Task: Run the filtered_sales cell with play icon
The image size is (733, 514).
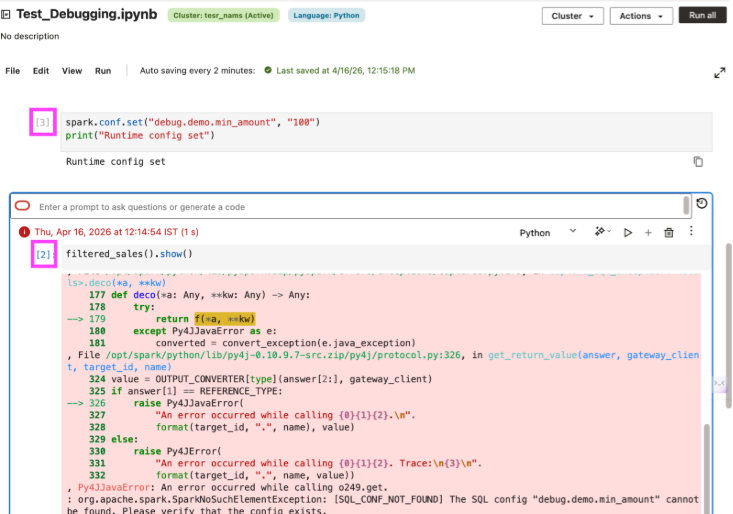Action: [x=628, y=232]
